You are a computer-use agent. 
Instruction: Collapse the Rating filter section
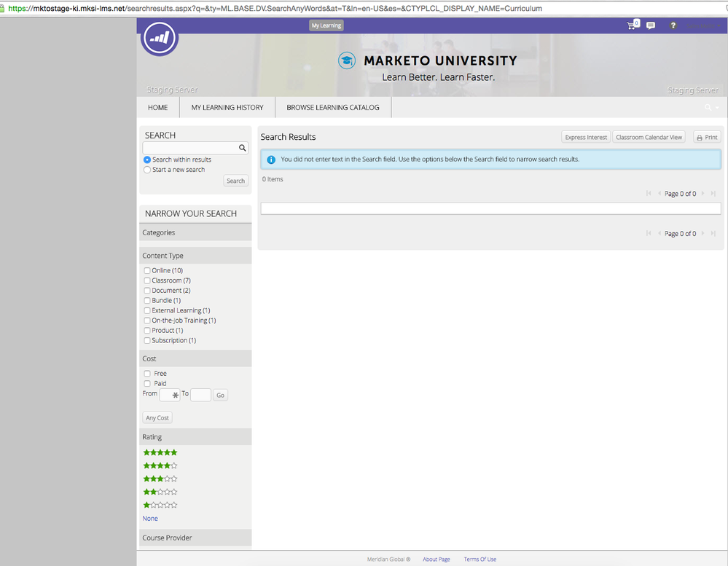195,437
